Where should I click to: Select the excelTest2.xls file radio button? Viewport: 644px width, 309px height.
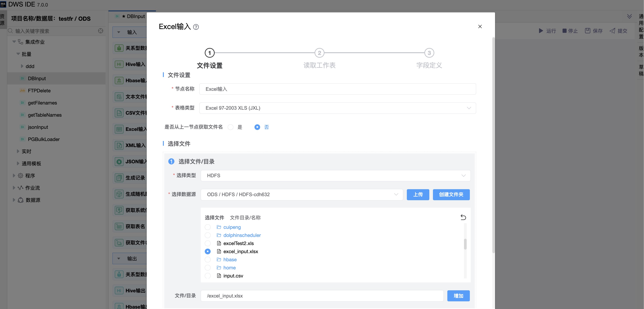[x=207, y=243]
